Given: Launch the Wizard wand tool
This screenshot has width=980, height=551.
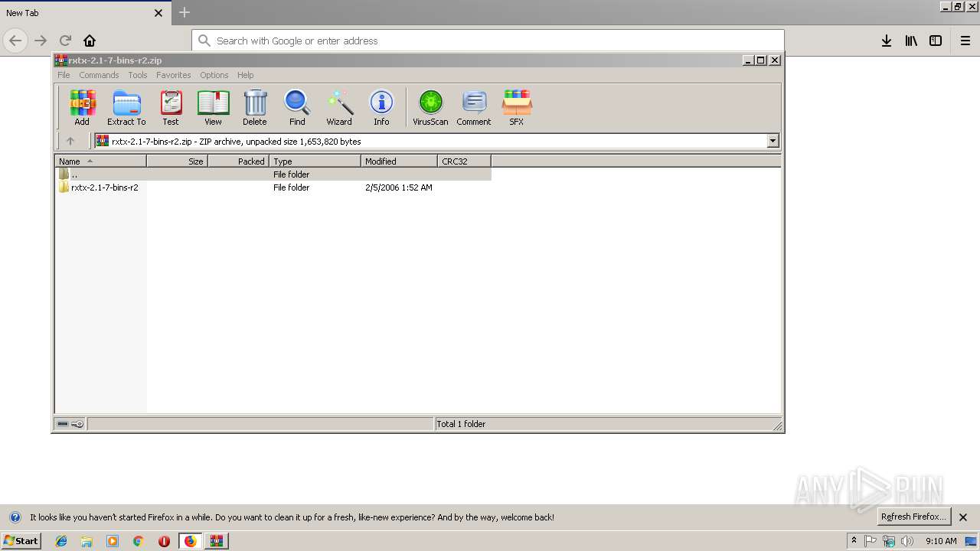Looking at the screenshot, I should point(339,107).
